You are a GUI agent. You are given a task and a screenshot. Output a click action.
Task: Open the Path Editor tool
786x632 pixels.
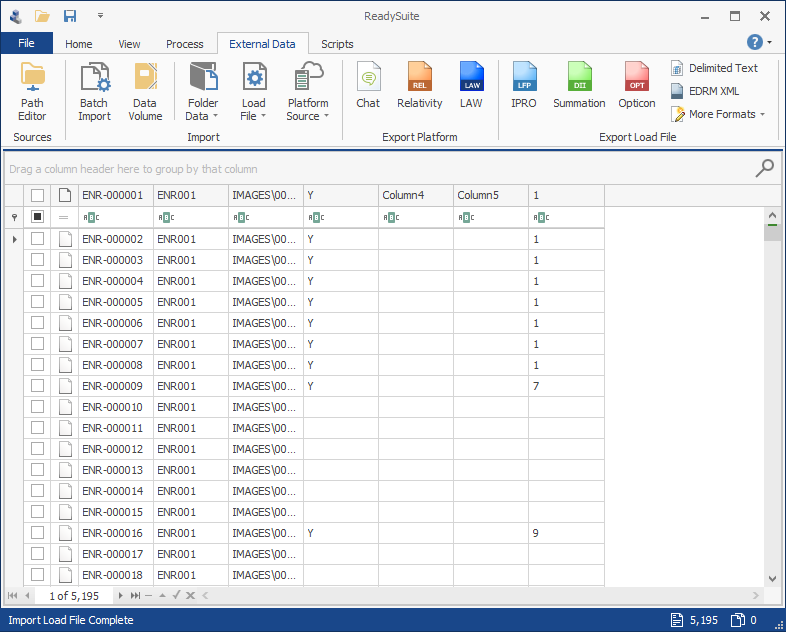(x=32, y=91)
